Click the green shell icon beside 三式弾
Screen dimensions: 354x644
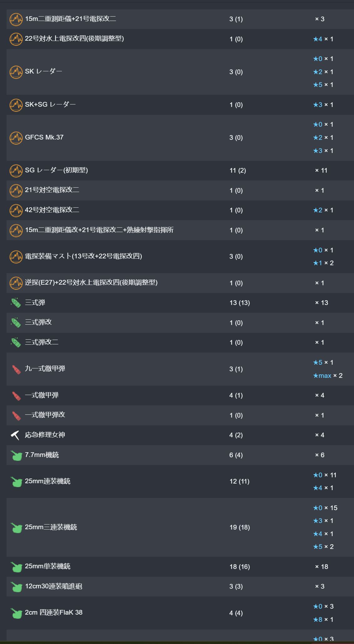click(16, 303)
